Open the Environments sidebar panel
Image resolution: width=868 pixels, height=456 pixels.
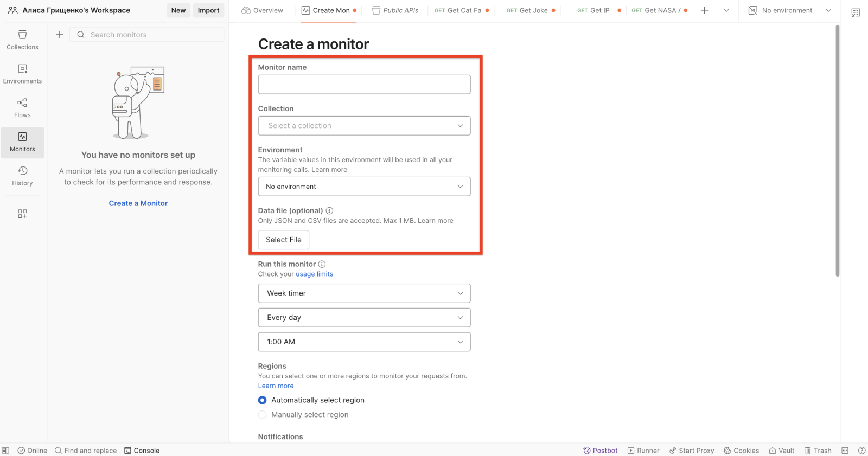click(22, 74)
